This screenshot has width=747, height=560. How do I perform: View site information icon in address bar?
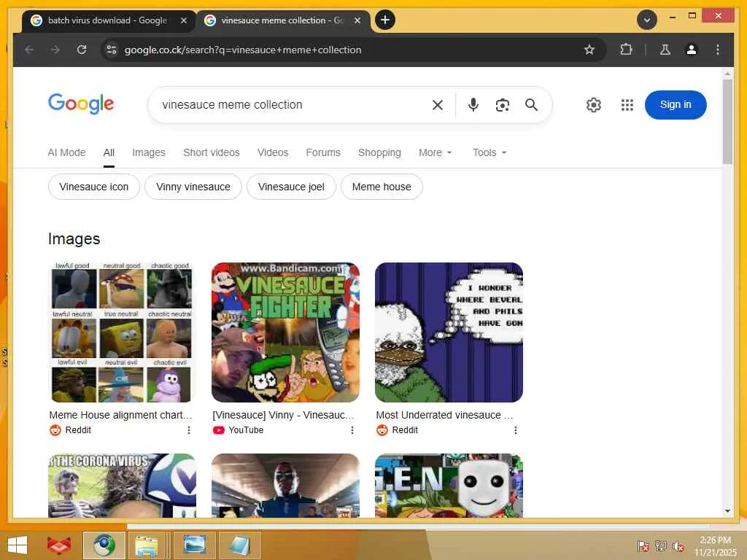pos(112,50)
